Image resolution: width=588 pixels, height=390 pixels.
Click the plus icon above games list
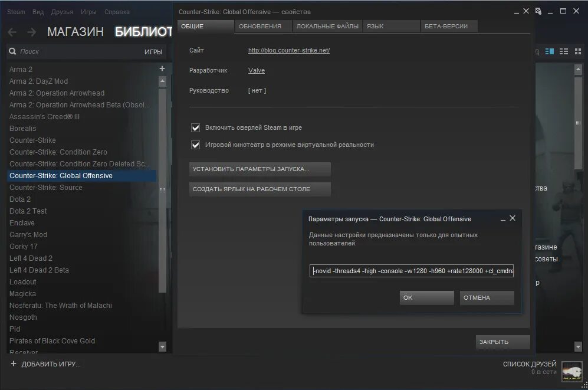click(162, 68)
